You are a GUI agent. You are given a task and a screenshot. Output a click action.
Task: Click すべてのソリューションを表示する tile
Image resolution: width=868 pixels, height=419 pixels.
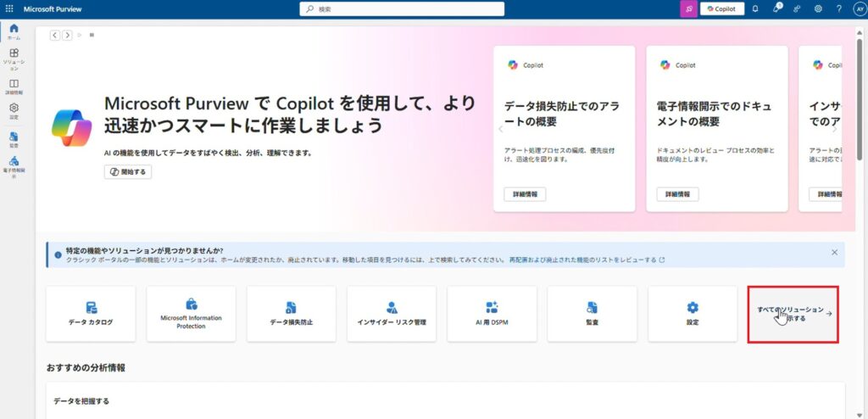(x=793, y=314)
